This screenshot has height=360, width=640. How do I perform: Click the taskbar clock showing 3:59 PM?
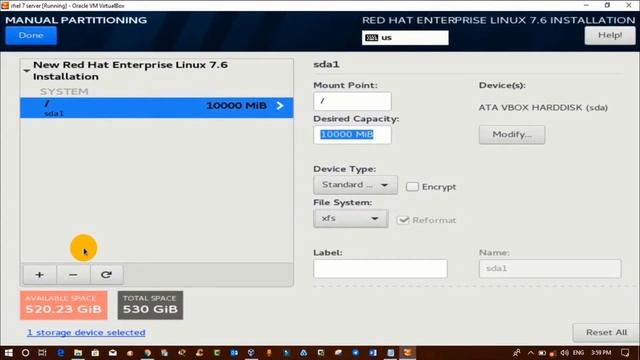(601, 353)
